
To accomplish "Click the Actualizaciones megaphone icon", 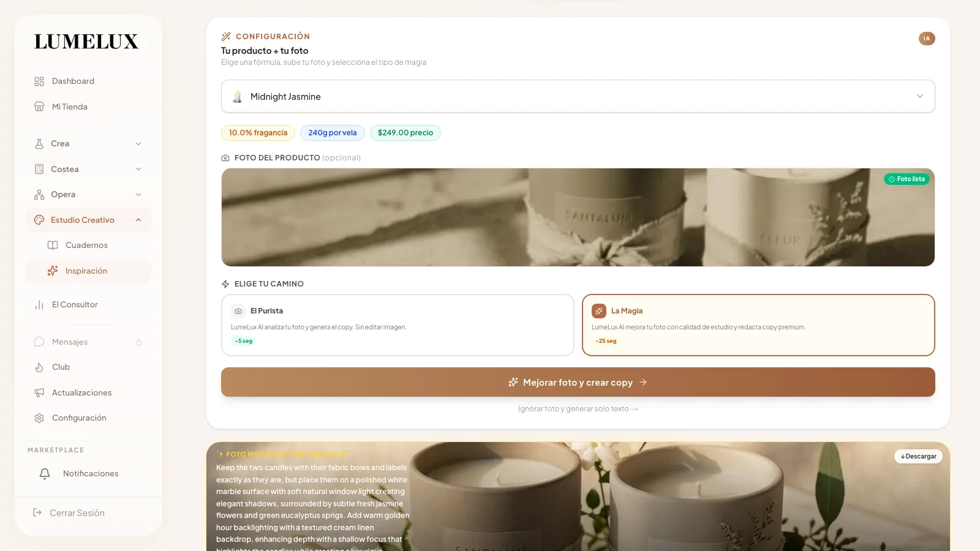I will click(39, 392).
